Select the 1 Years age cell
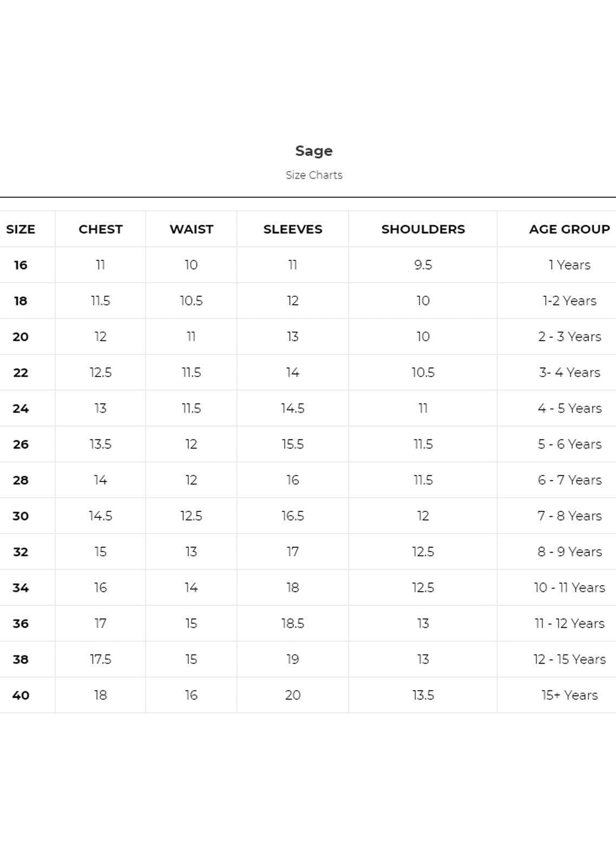The image size is (616, 858). (569, 265)
